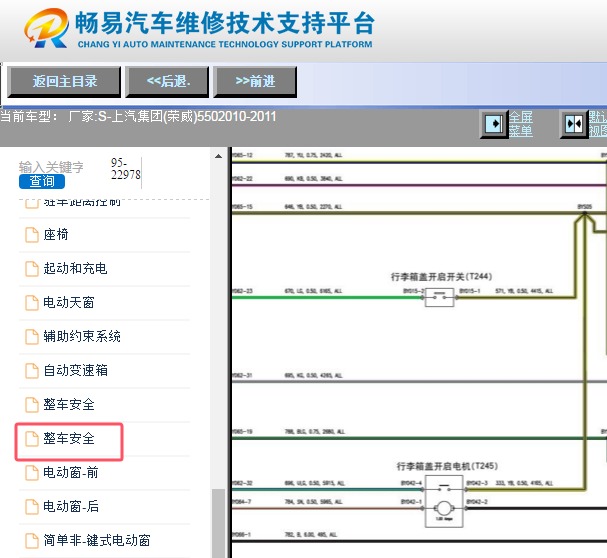Image resolution: width=607 pixels, height=558 pixels.
Task: Go forward with >>前进 button
Action: [255, 82]
